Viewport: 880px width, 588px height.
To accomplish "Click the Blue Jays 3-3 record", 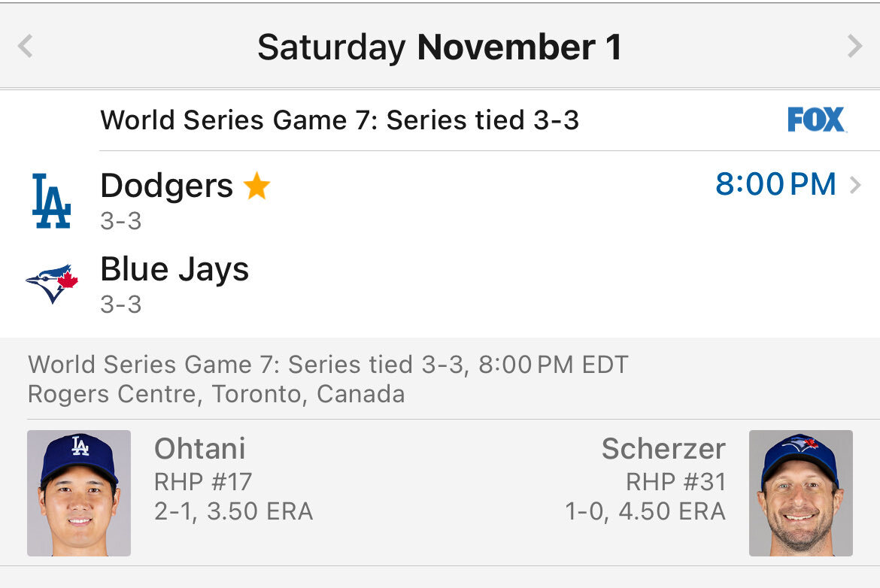I will (121, 305).
